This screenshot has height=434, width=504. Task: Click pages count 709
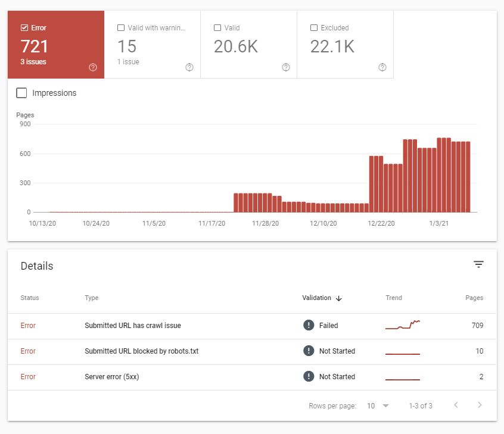(x=477, y=326)
